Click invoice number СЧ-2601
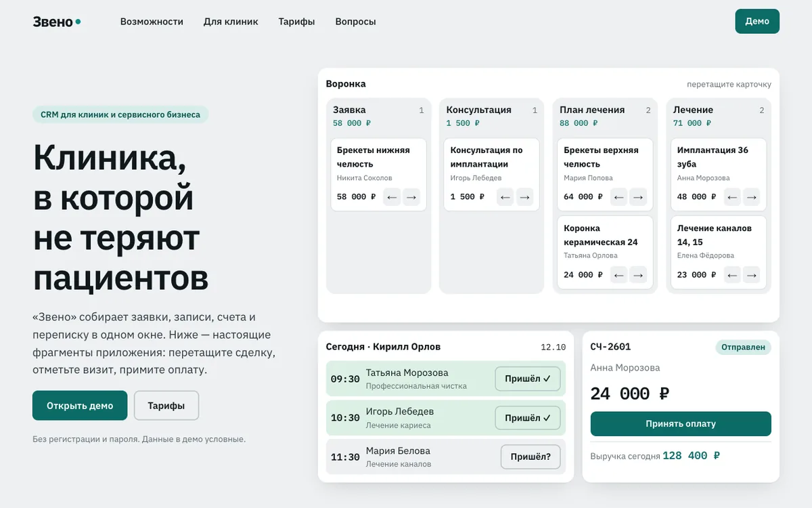This screenshot has height=508, width=812. pyautogui.click(x=610, y=347)
